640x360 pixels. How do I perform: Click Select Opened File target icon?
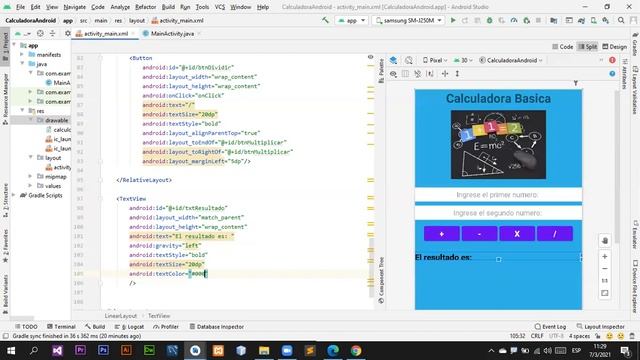coord(40,33)
